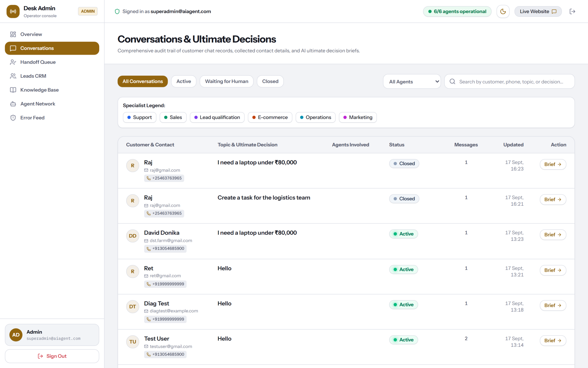The width and height of the screenshot is (588, 368).
Task: Select the Conversations sidebar item
Action: (52, 48)
